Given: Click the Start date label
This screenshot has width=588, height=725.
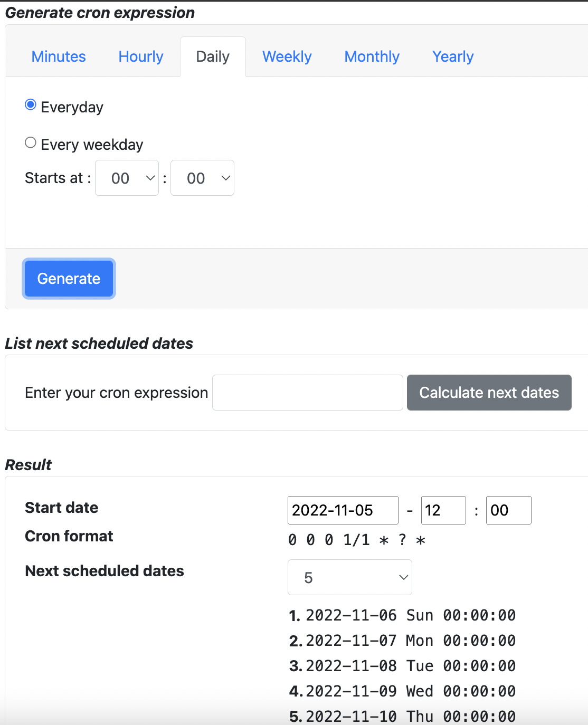Looking at the screenshot, I should tap(62, 508).
